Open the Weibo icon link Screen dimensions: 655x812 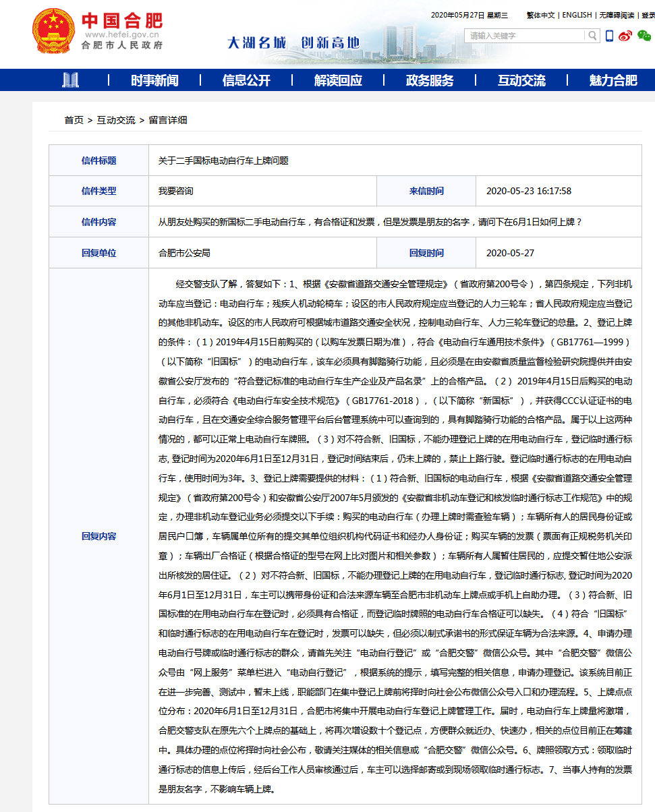tap(626, 36)
